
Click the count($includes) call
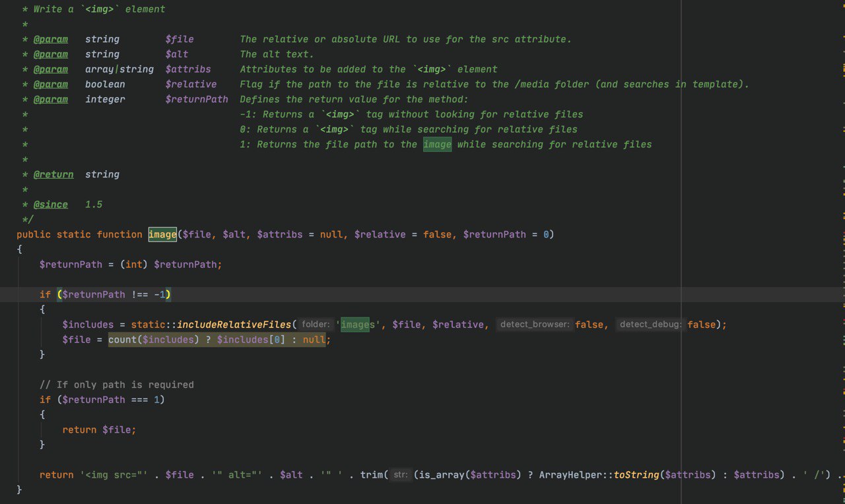154,340
